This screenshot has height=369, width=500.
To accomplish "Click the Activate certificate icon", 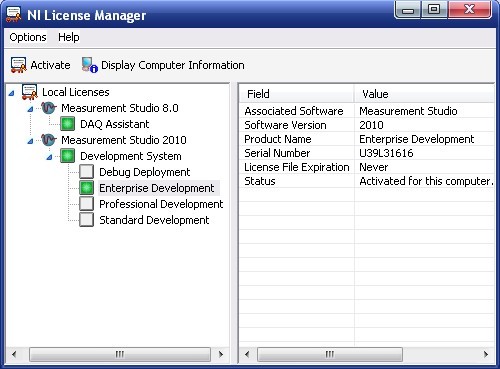I will [x=18, y=65].
